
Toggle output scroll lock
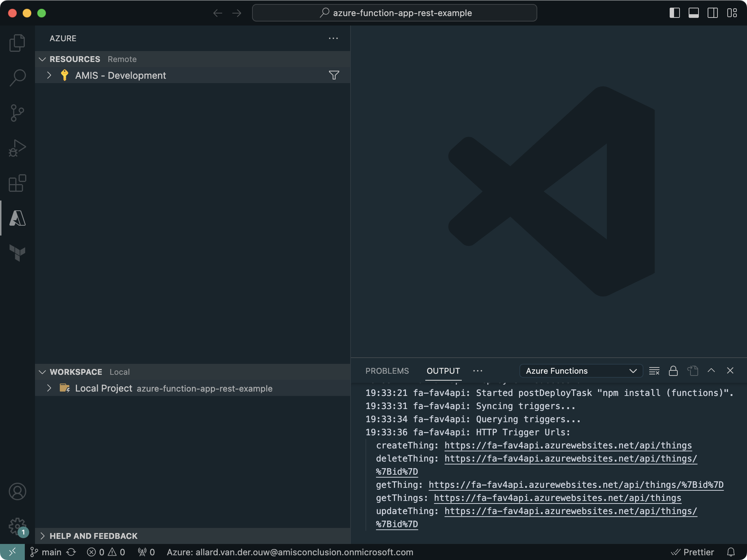[x=673, y=371]
